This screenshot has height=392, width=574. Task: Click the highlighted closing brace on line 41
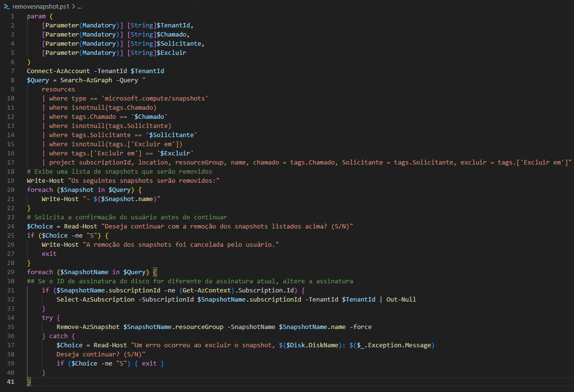coord(29,381)
